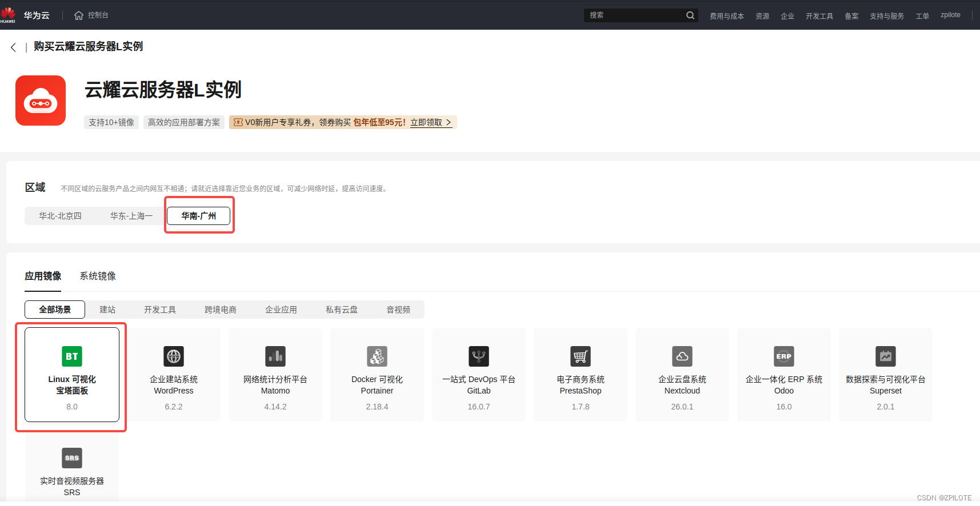This screenshot has height=506, width=980.
Task: Go back using the left arrow
Action: [13, 47]
